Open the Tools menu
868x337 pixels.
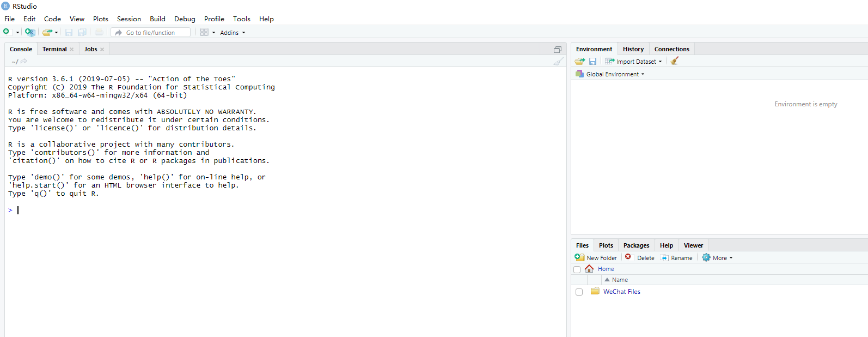(x=242, y=19)
